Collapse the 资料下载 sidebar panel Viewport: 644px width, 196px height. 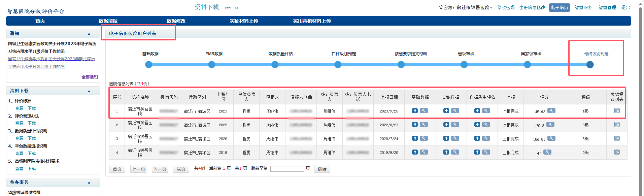coord(89,91)
